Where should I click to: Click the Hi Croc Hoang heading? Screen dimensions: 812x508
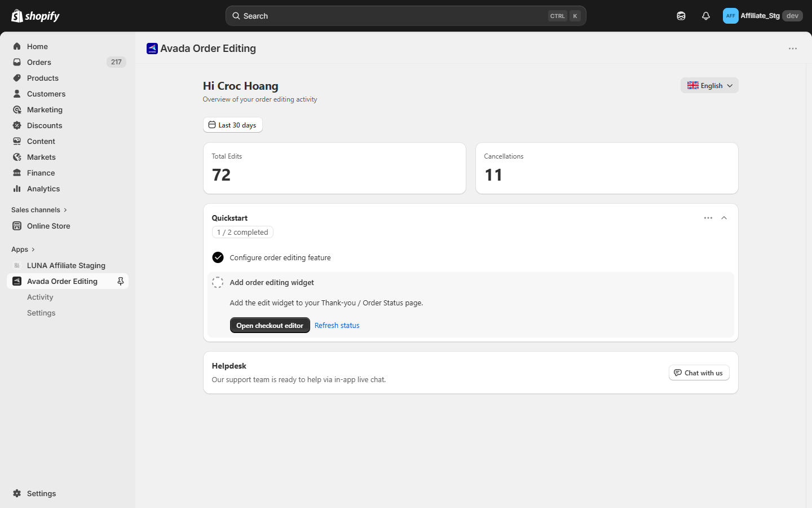(241, 86)
